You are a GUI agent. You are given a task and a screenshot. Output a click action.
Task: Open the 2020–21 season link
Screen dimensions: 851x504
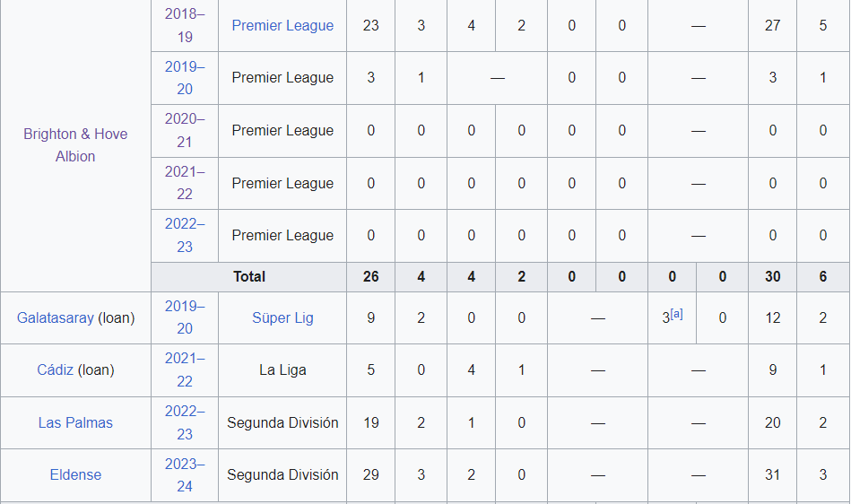[185, 130]
